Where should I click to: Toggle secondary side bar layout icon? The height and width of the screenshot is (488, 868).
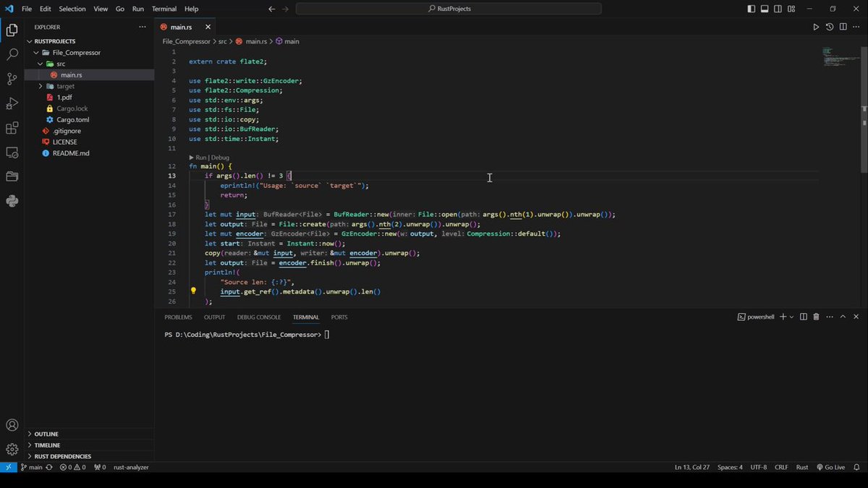[778, 9]
